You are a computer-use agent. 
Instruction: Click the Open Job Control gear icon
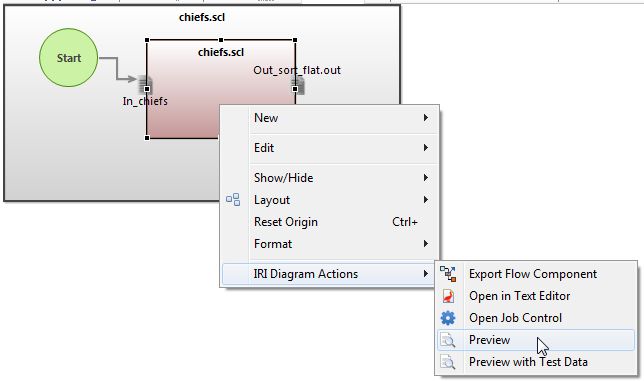click(x=448, y=318)
